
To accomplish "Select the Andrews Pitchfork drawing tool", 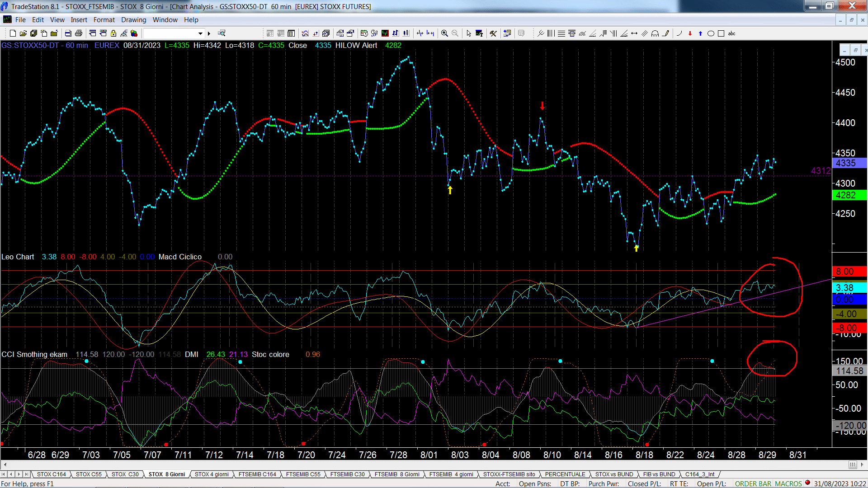I will (x=541, y=33).
